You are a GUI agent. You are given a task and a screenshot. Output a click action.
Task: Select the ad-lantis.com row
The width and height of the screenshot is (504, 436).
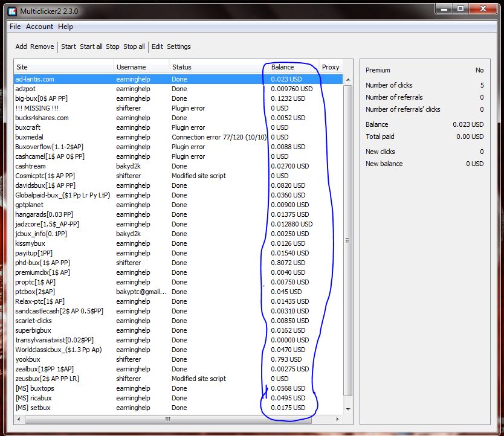click(x=178, y=79)
